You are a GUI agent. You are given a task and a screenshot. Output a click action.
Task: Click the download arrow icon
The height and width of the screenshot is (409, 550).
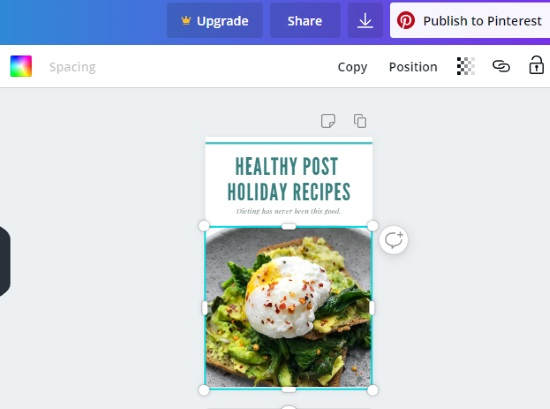click(365, 21)
